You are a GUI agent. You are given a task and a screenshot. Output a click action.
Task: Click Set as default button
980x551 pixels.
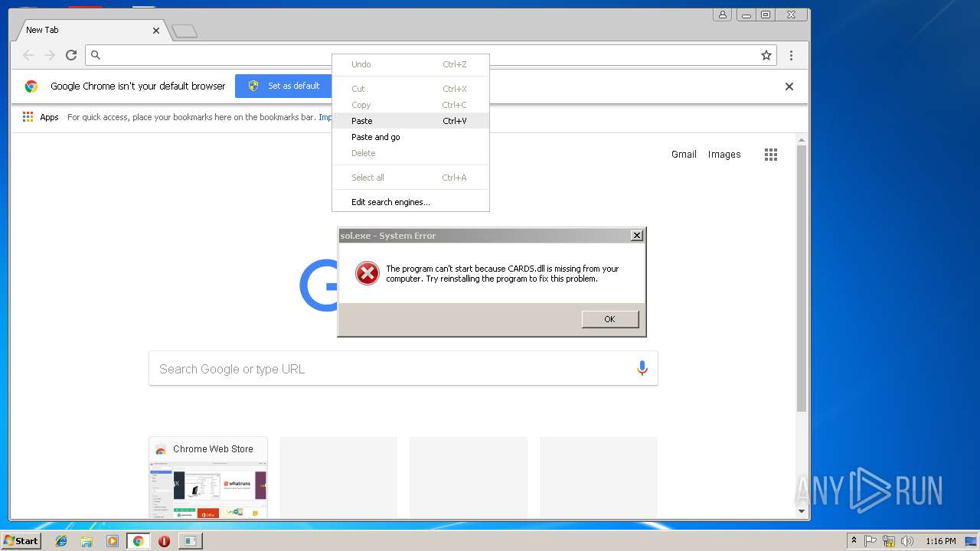point(283,86)
